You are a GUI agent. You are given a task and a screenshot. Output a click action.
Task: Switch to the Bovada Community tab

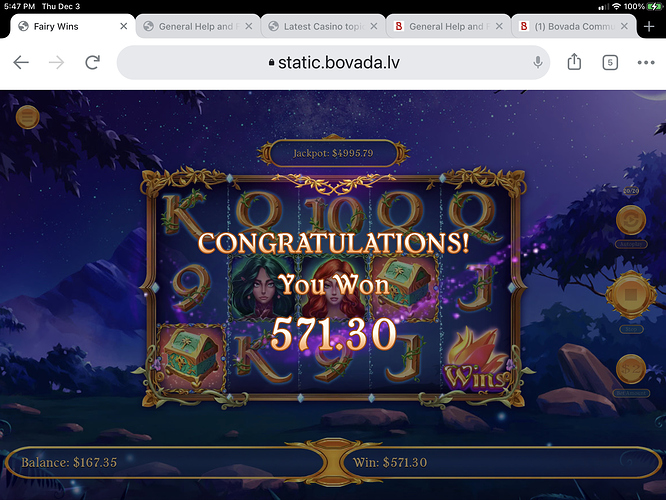tap(573, 26)
